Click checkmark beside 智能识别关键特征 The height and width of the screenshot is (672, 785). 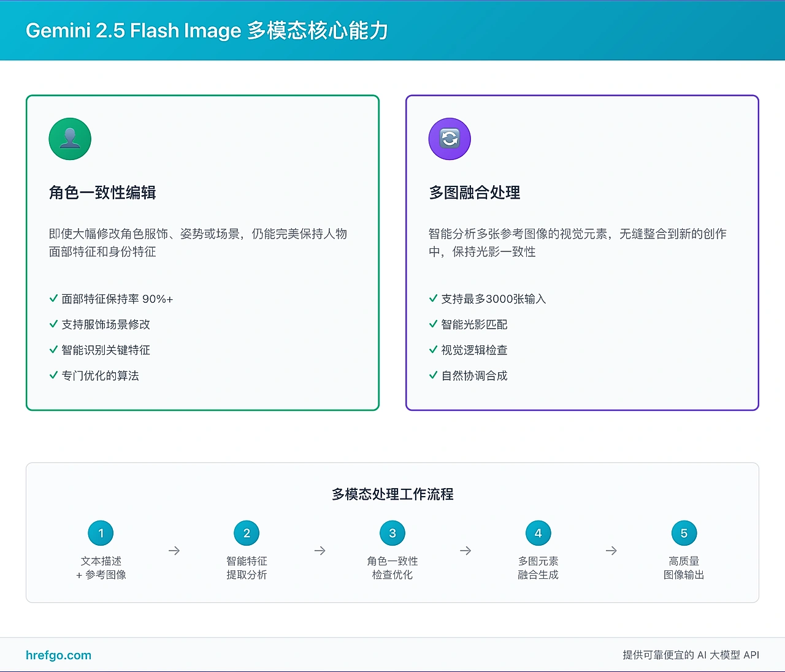(x=53, y=350)
